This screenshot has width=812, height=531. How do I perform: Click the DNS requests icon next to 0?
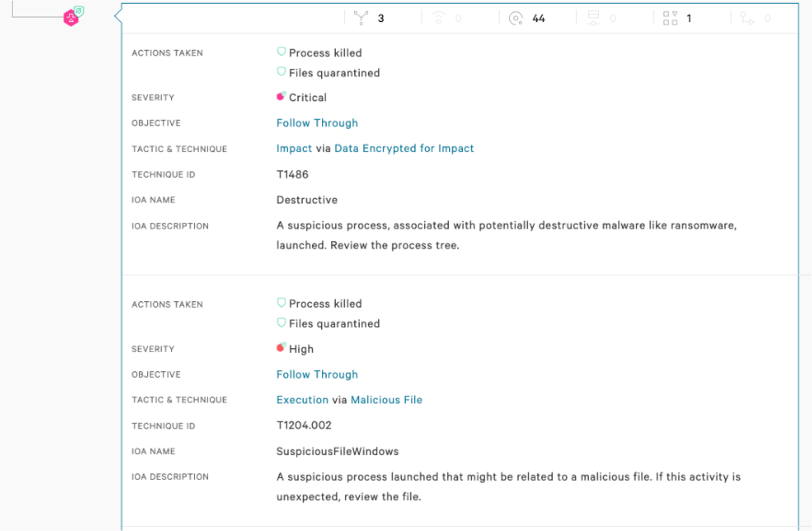(x=593, y=18)
